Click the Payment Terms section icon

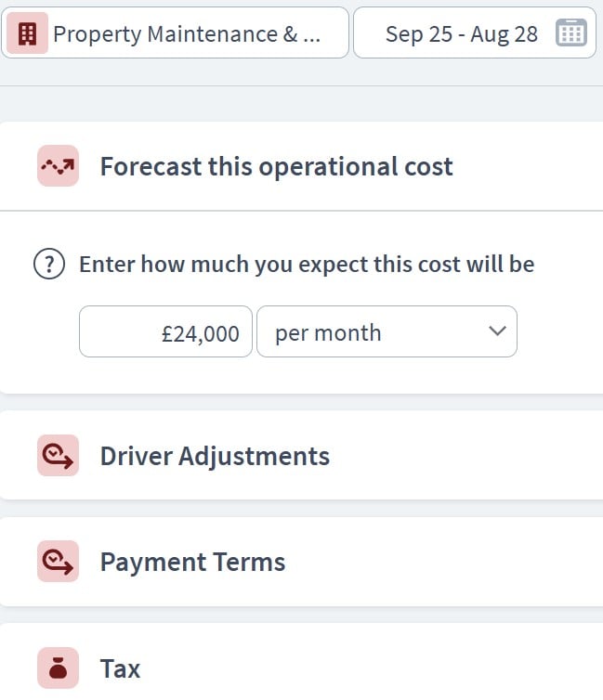click(58, 562)
